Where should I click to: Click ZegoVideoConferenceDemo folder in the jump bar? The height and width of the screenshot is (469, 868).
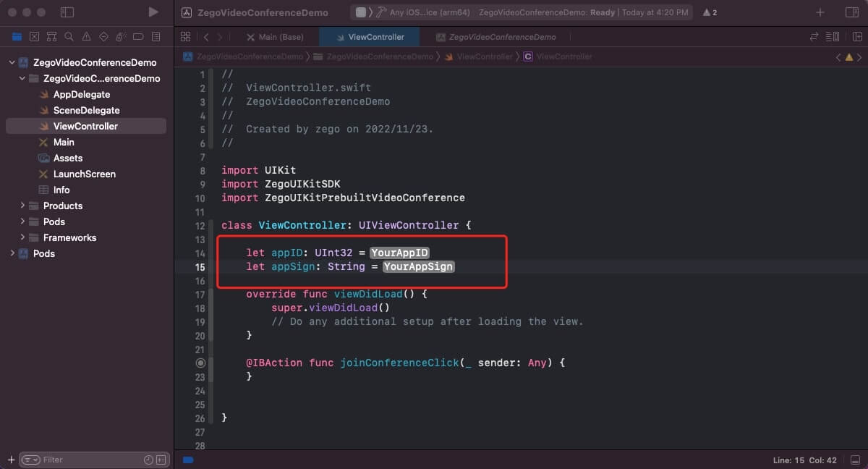pos(373,56)
